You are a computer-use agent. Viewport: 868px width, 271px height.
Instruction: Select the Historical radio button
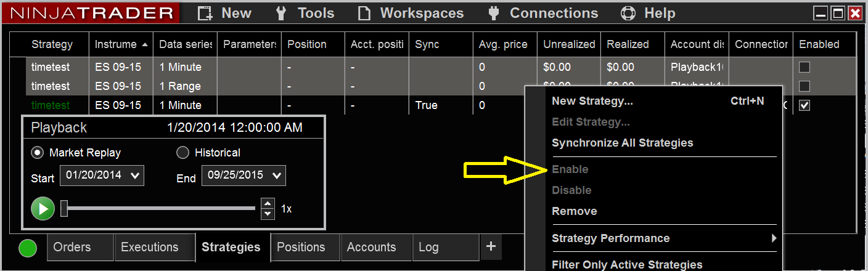182,152
